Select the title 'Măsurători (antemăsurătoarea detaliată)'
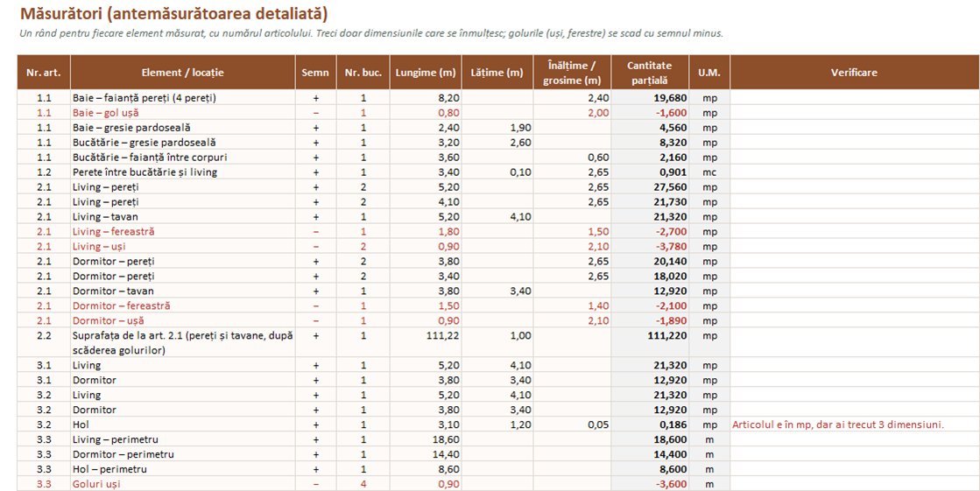980x491 pixels. pos(173,13)
